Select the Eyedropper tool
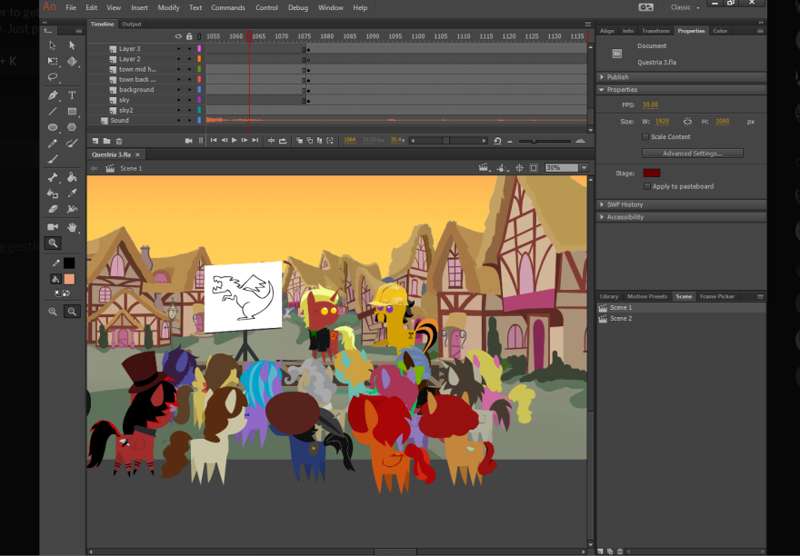 click(x=72, y=193)
